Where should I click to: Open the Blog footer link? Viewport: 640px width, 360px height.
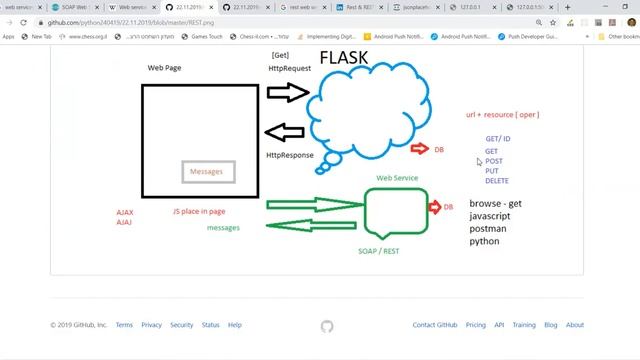[x=551, y=325]
